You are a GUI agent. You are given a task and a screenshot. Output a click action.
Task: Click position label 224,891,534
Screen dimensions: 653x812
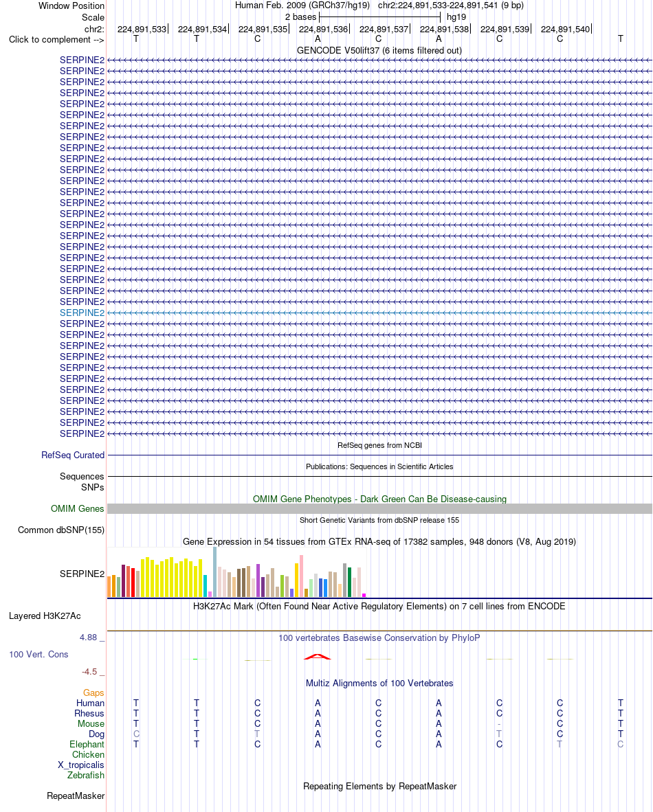click(x=203, y=29)
